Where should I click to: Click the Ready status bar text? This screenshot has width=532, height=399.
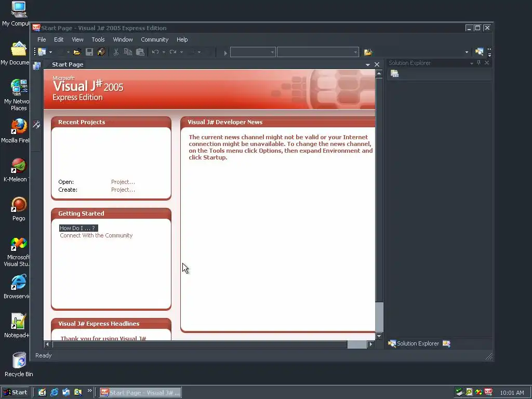tap(44, 355)
